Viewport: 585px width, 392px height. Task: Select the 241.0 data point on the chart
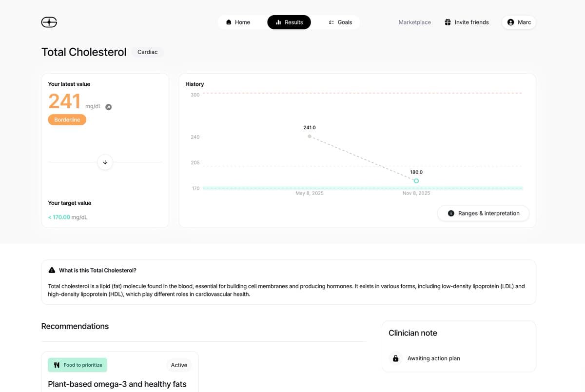pos(310,136)
